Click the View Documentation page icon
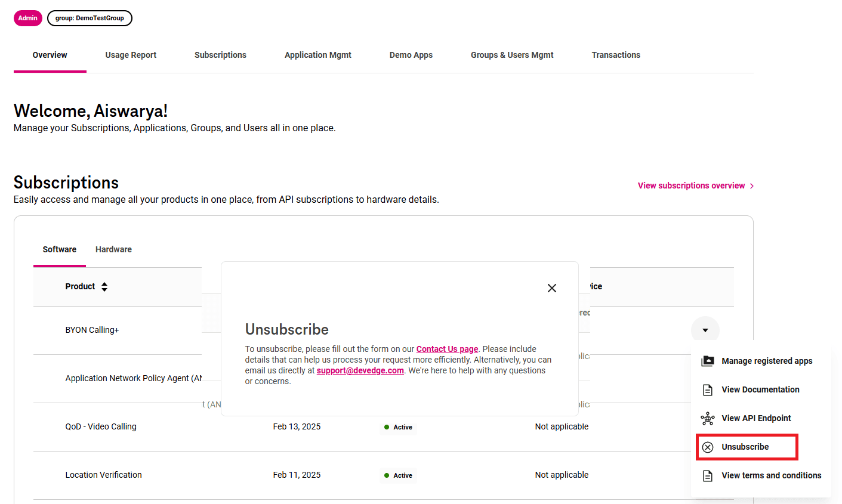This screenshot has height=504, width=842. (x=707, y=389)
